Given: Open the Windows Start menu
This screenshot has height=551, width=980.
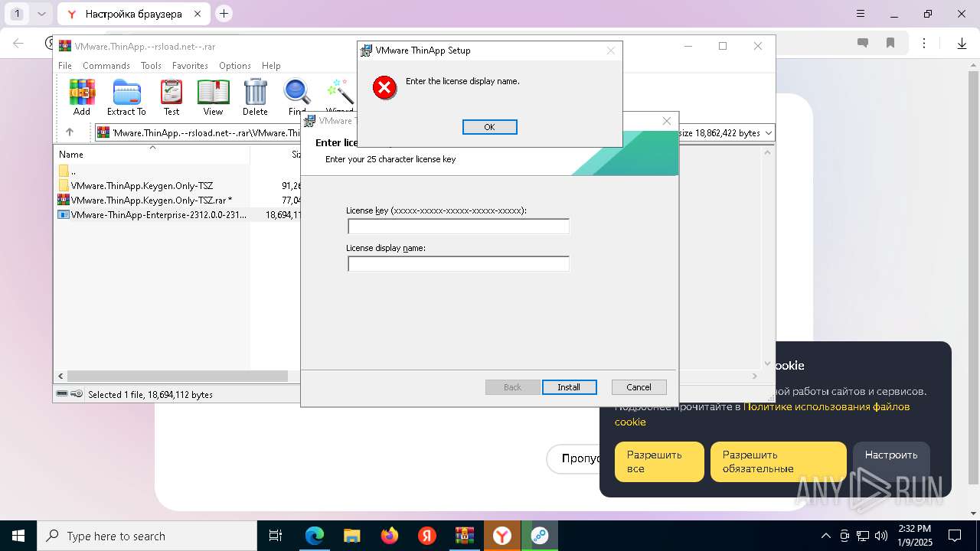Looking at the screenshot, I should pos(18,536).
